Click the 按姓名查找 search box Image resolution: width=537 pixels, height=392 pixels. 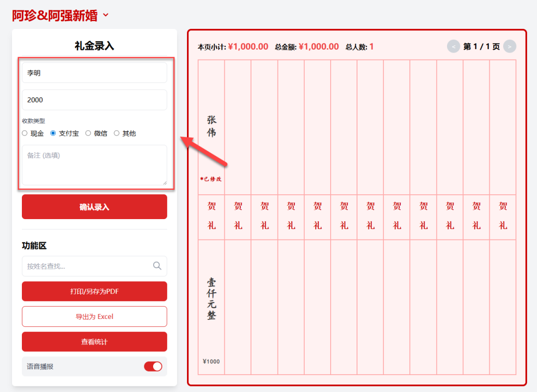click(x=85, y=266)
